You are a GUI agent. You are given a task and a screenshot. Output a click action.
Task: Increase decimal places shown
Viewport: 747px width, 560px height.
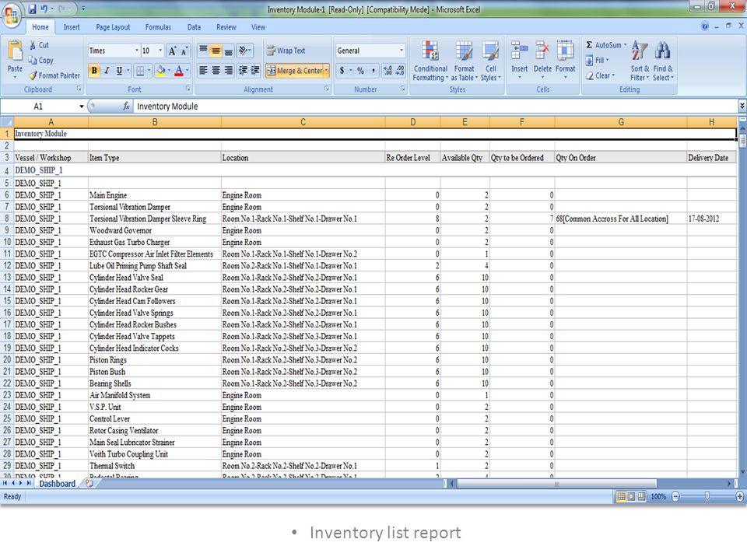tap(388, 71)
